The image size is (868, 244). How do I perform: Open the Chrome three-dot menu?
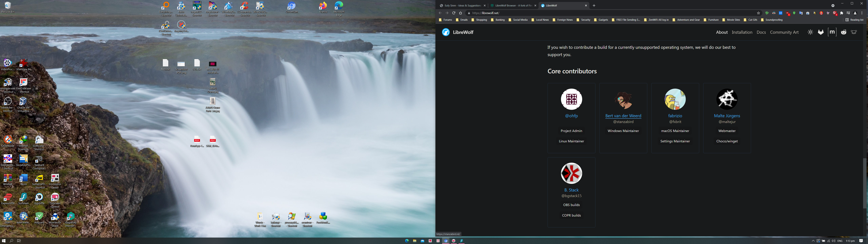pos(862,13)
